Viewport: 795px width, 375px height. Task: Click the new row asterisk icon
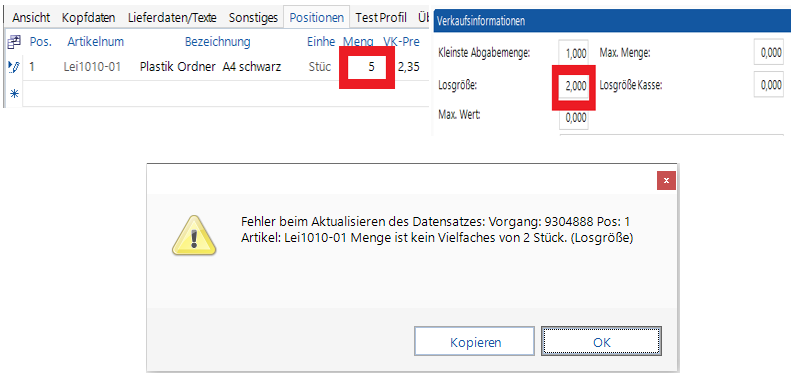point(14,94)
